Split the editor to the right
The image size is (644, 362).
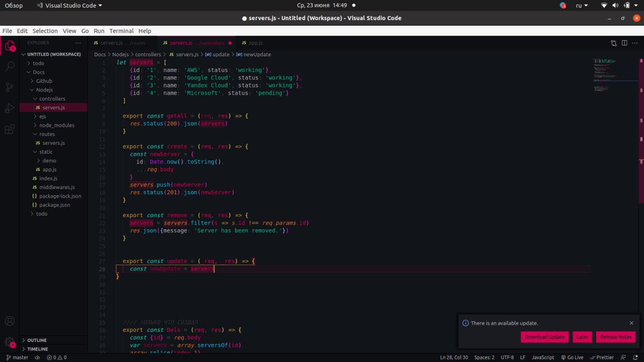pos(624,43)
